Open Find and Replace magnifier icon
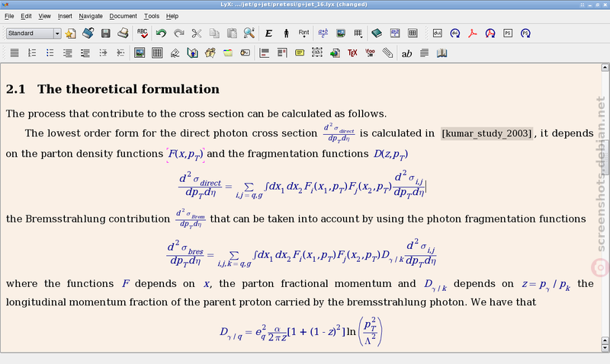Image resolution: width=610 pixels, height=364 pixels. [x=249, y=34]
